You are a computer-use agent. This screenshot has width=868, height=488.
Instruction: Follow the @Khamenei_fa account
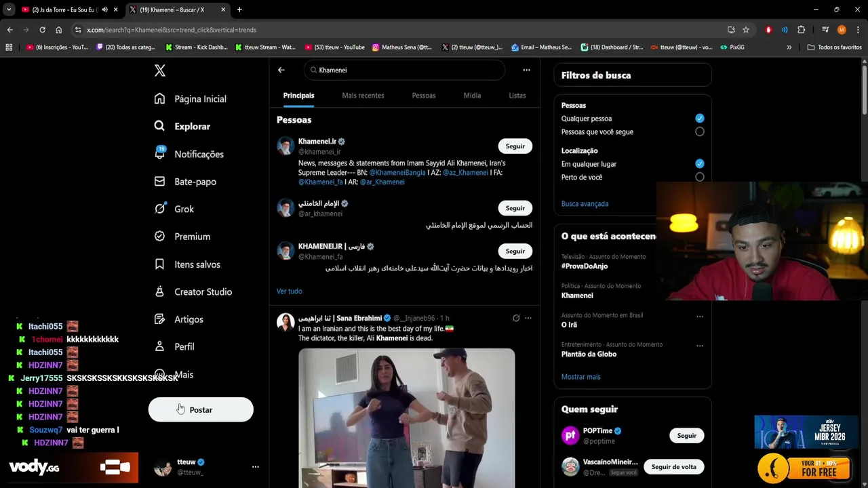click(515, 251)
